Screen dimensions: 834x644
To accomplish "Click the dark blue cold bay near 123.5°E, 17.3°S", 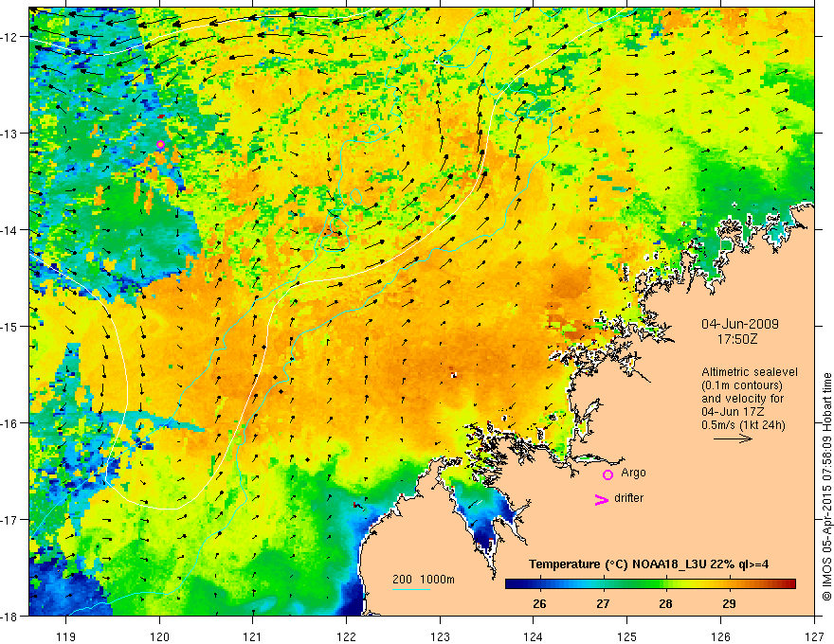I will point(484,532).
